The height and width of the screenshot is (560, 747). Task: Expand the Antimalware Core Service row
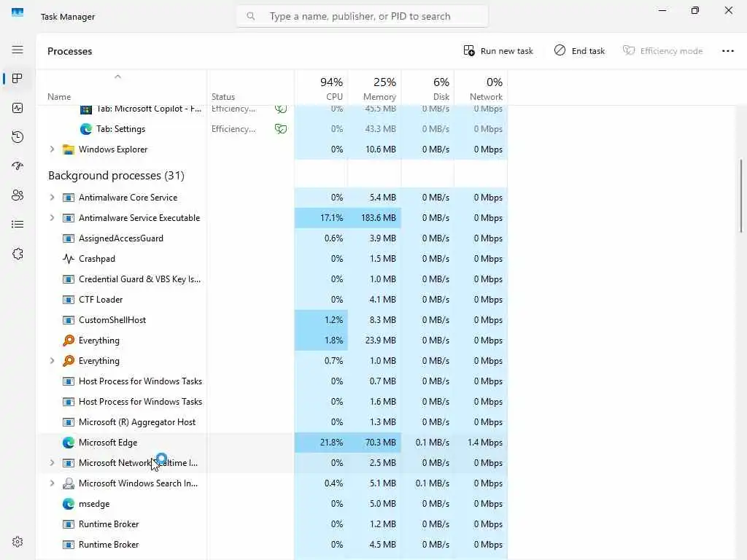point(52,197)
